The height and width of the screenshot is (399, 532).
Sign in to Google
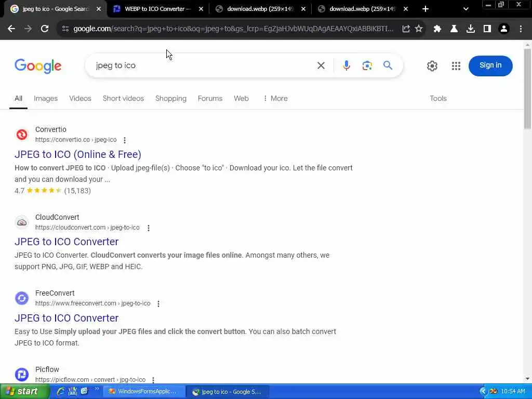pos(490,65)
